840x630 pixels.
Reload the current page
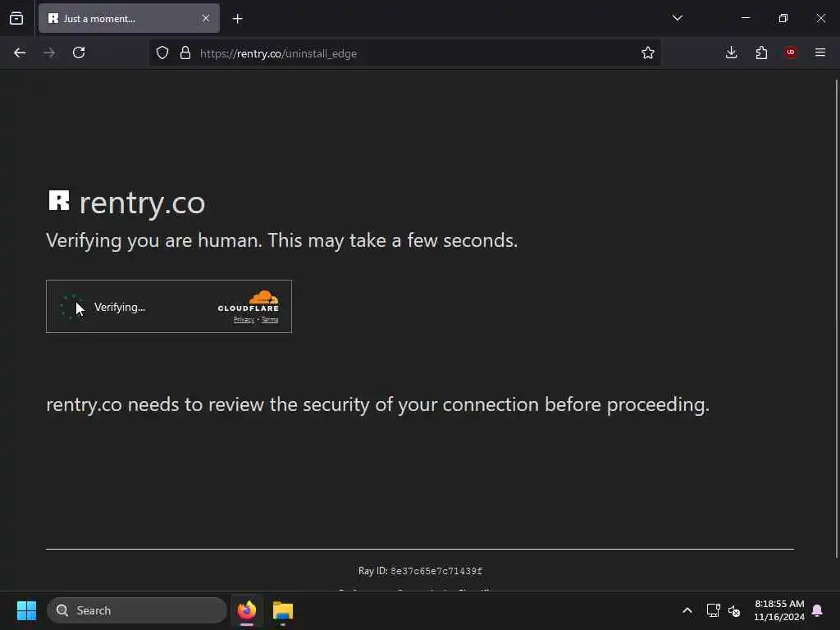[x=79, y=52]
